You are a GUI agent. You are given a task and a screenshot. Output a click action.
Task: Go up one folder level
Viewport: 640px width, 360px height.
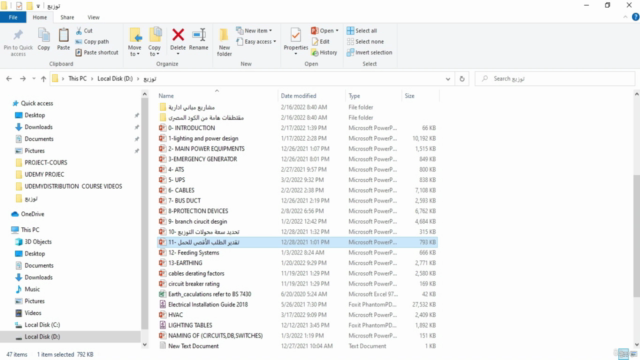pyautogui.click(x=43, y=79)
